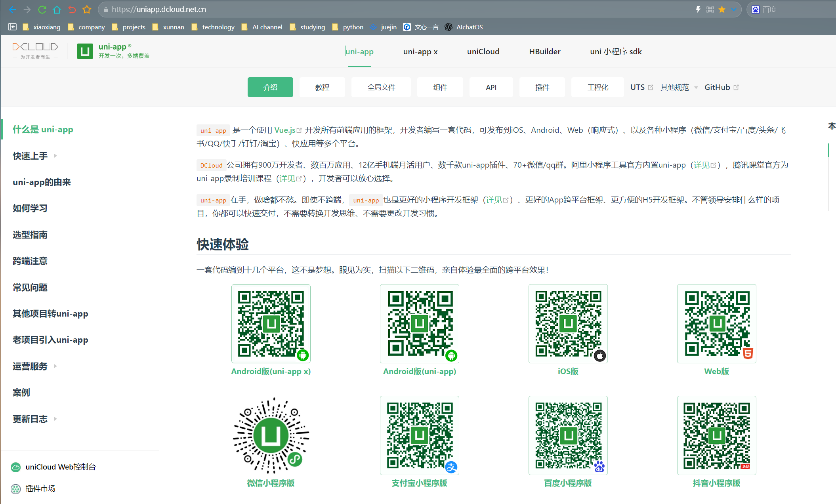The height and width of the screenshot is (504, 836).
Task: Expand the 其他规范 dropdown
Action: (x=679, y=87)
